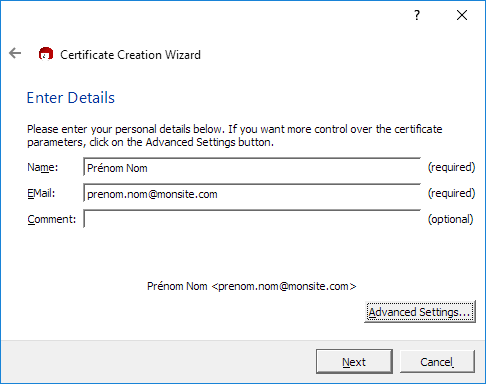Click the '(required)' note beside EMail
This screenshot has width=486, height=384.
[451, 193]
